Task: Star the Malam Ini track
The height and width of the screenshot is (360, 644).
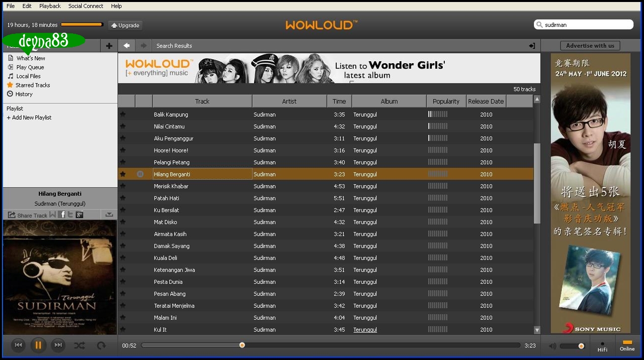Action: (123, 317)
